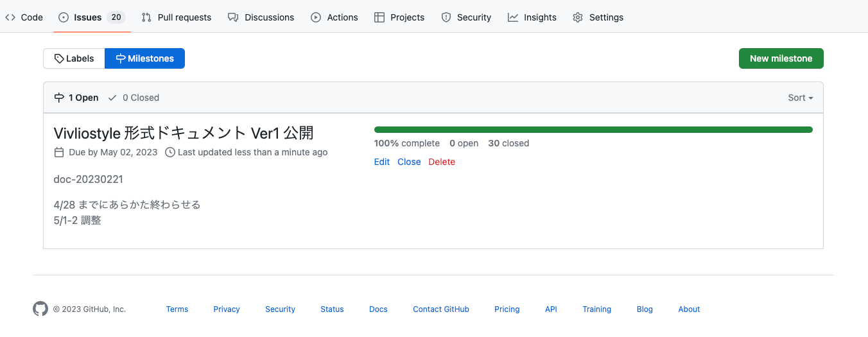868x337 pixels.
Task: Go to the Pull requests tab
Action: (177, 17)
